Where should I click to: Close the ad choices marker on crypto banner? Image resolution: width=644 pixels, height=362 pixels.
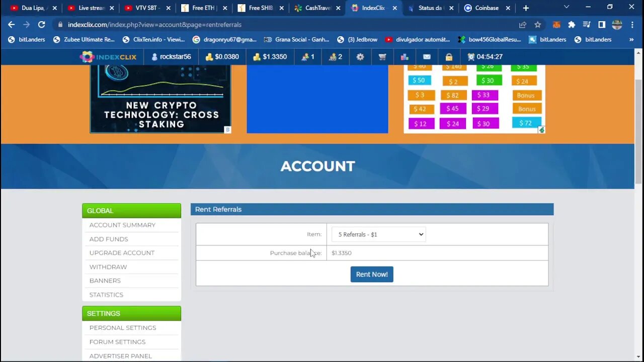pos(227,130)
